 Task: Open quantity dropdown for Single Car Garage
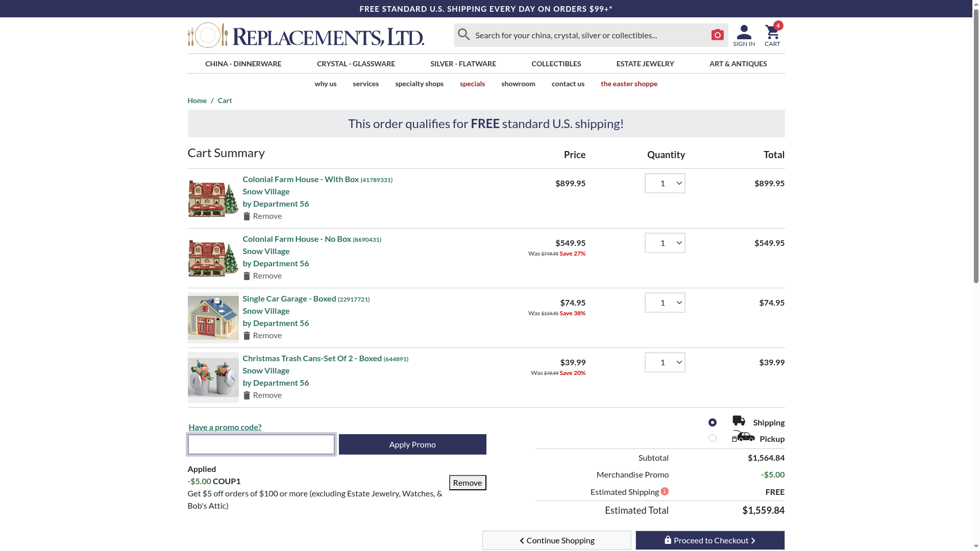pyautogui.click(x=665, y=303)
